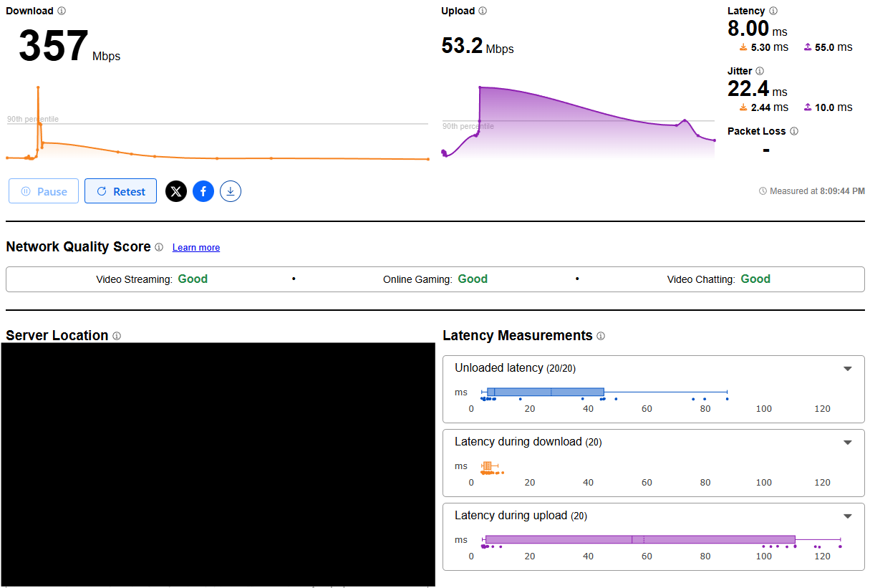Share results on Facebook
870x588 pixels.
click(203, 191)
